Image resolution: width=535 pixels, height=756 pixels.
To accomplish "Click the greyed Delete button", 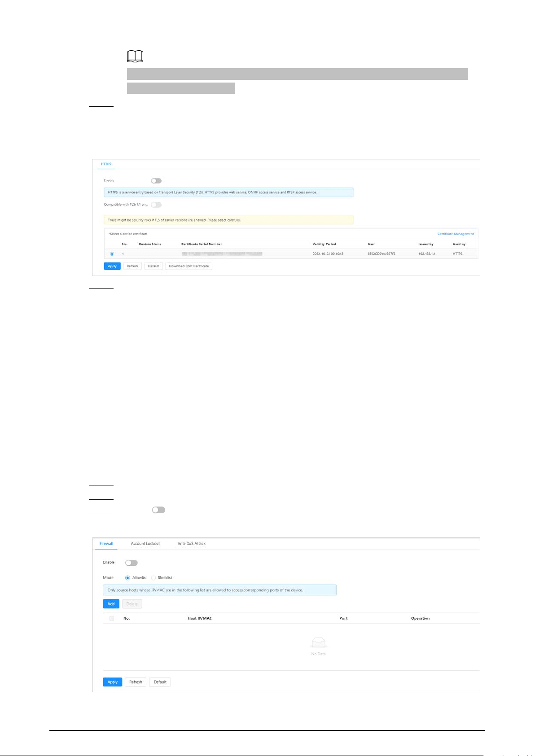I will 132,604.
